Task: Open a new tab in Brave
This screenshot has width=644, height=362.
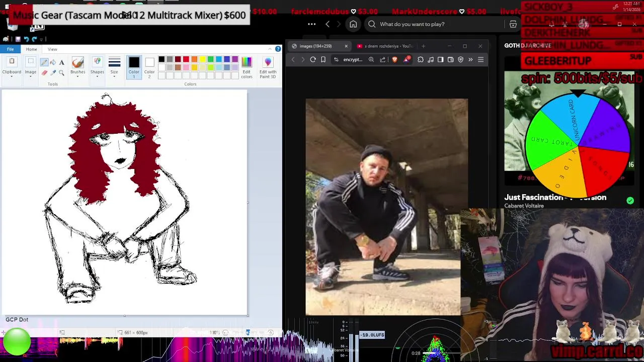Action: (423, 46)
